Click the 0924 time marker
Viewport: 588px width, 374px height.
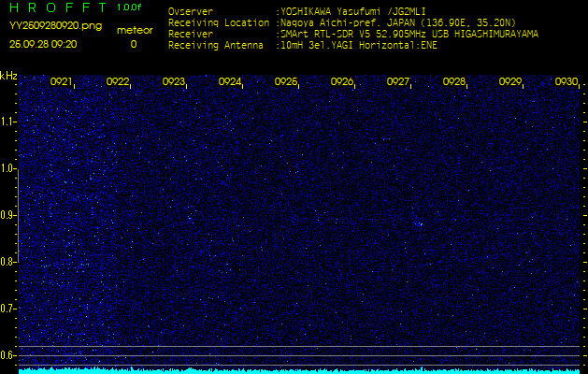pyautogui.click(x=230, y=81)
